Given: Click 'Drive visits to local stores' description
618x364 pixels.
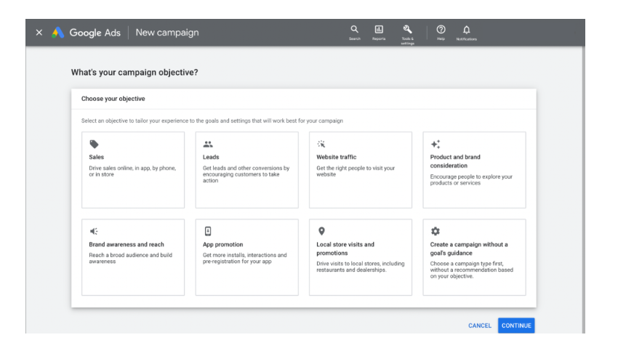Looking at the screenshot, I should click(x=360, y=267).
